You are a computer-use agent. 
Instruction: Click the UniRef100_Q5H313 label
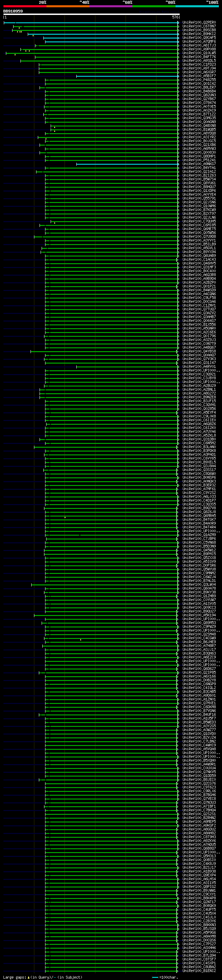199,856
